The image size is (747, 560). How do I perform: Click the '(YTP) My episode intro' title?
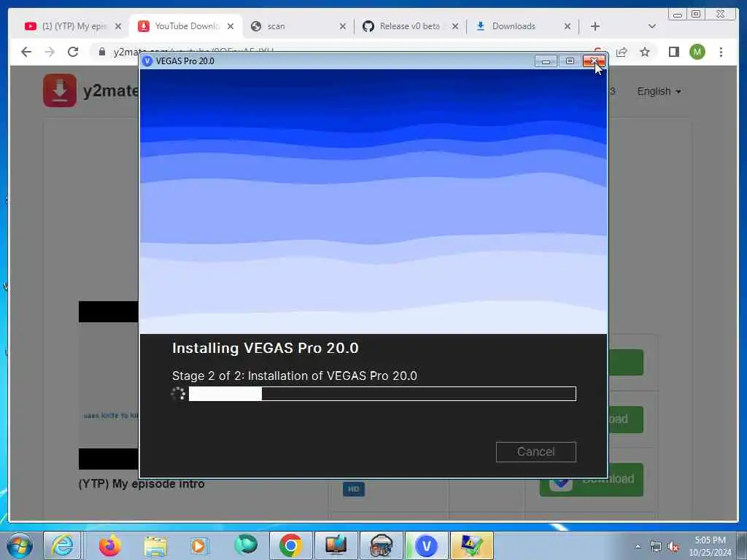pyautogui.click(x=142, y=484)
